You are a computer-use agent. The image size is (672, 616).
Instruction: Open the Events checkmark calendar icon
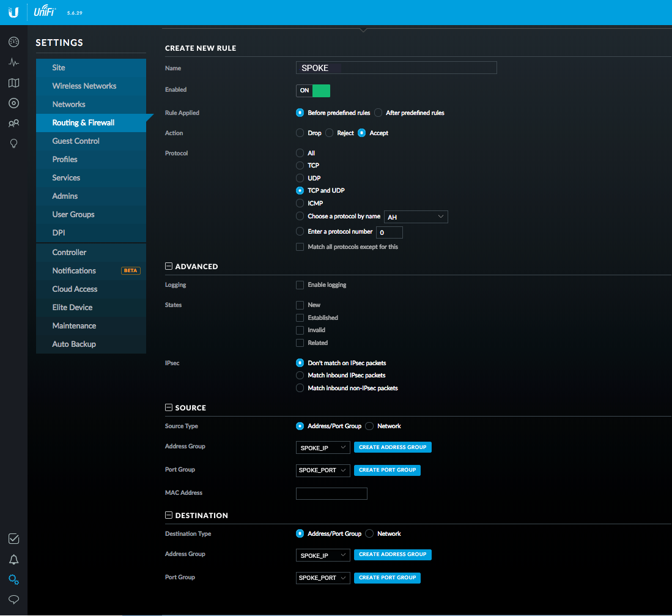coord(13,539)
